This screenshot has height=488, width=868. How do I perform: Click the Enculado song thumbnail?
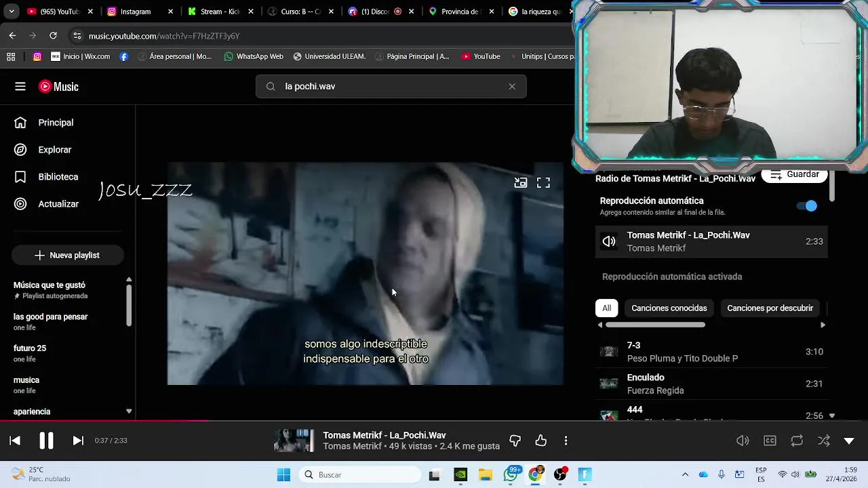click(608, 384)
